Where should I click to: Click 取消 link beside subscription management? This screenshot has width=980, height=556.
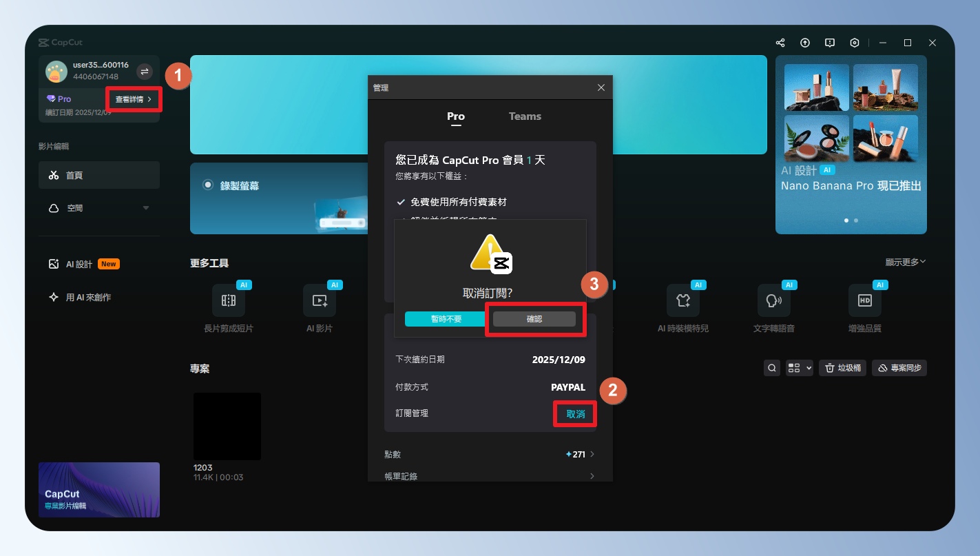tap(575, 414)
